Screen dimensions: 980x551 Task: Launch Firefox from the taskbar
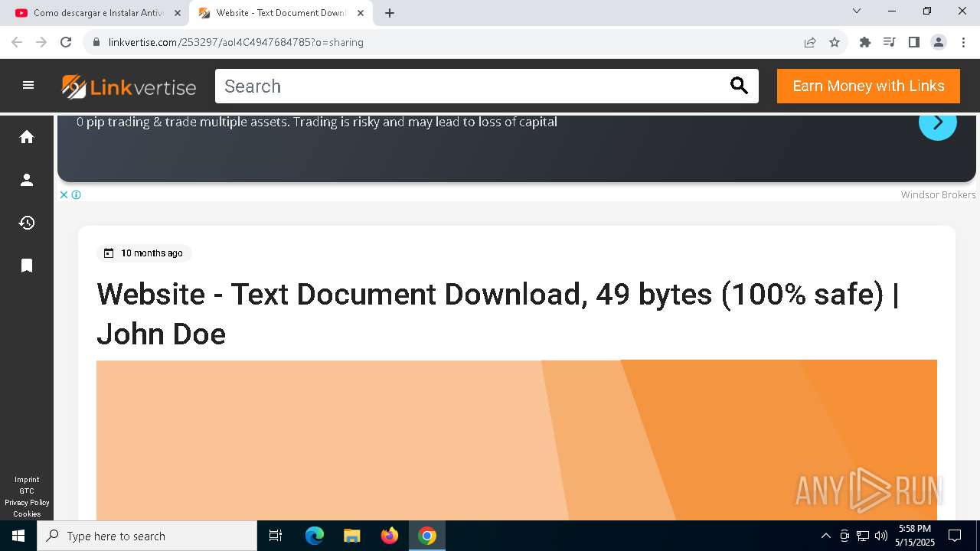[x=390, y=536]
